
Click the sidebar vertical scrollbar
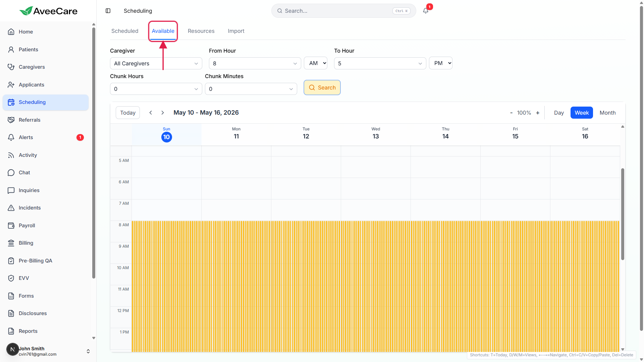[x=94, y=153]
